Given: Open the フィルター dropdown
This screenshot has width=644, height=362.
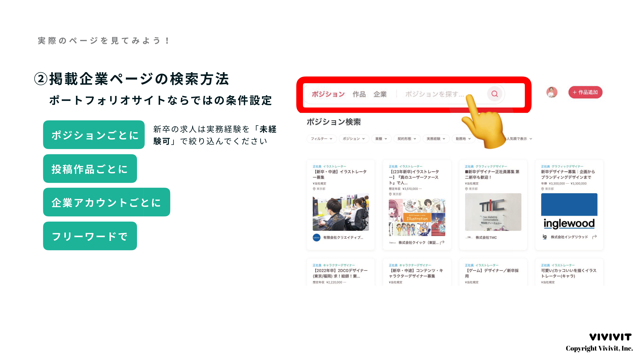Looking at the screenshot, I should pyautogui.click(x=322, y=139).
